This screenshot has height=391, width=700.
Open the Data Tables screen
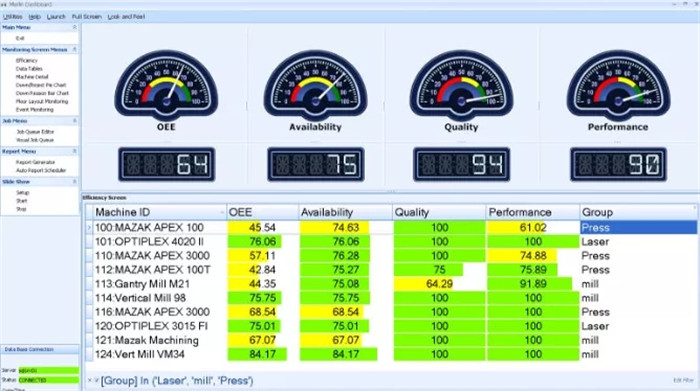coord(29,69)
